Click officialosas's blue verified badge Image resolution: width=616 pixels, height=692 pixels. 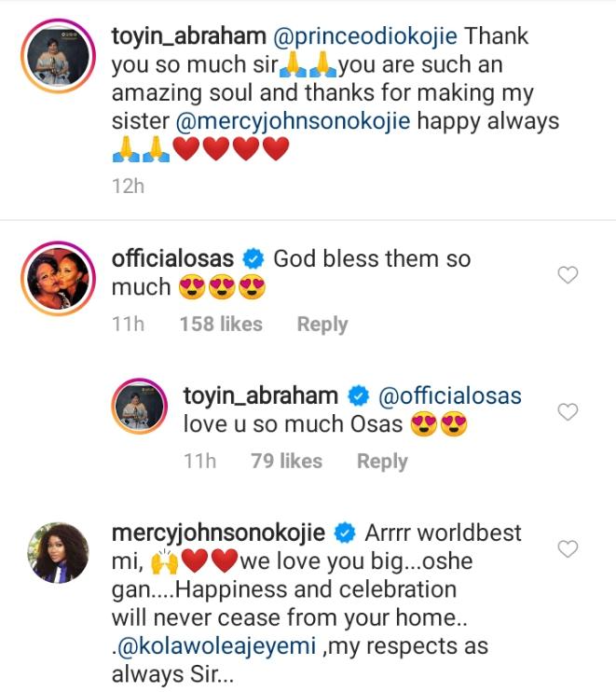(253, 260)
